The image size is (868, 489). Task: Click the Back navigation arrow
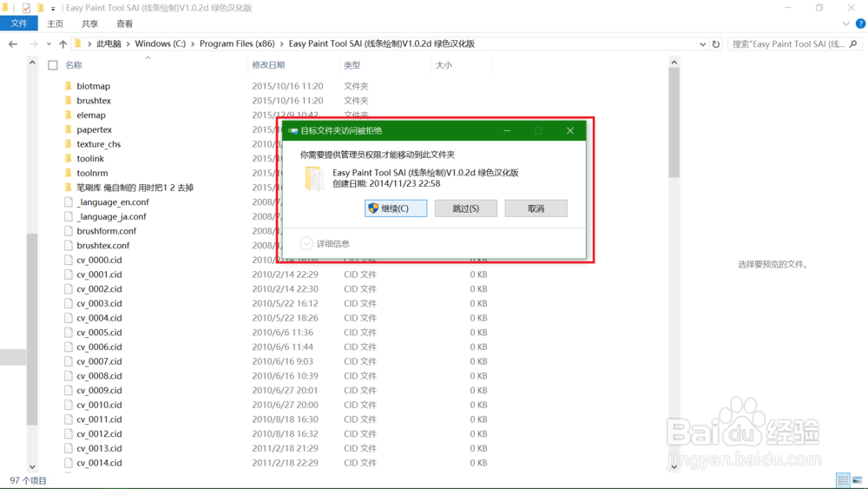(x=13, y=43)
